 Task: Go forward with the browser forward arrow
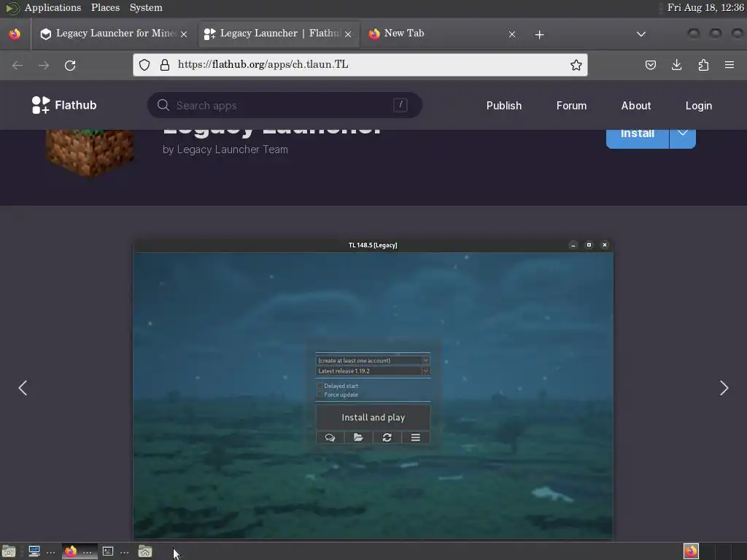pos(44,65)
